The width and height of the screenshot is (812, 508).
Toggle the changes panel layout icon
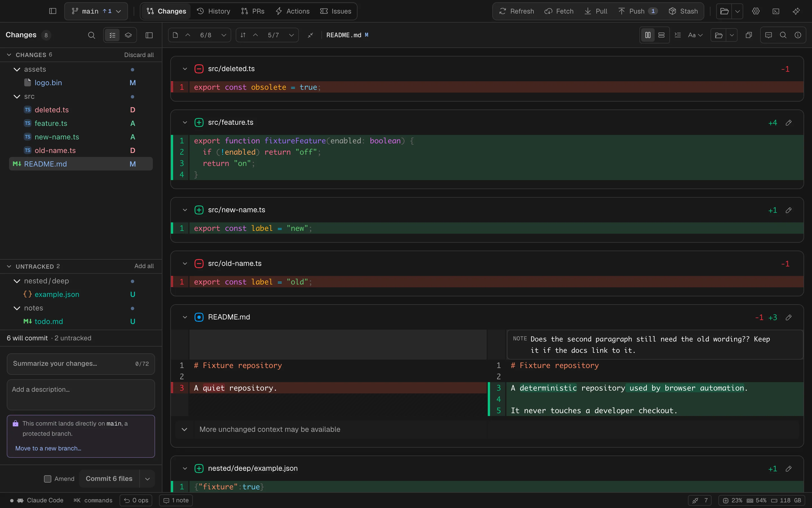[149, 35]
